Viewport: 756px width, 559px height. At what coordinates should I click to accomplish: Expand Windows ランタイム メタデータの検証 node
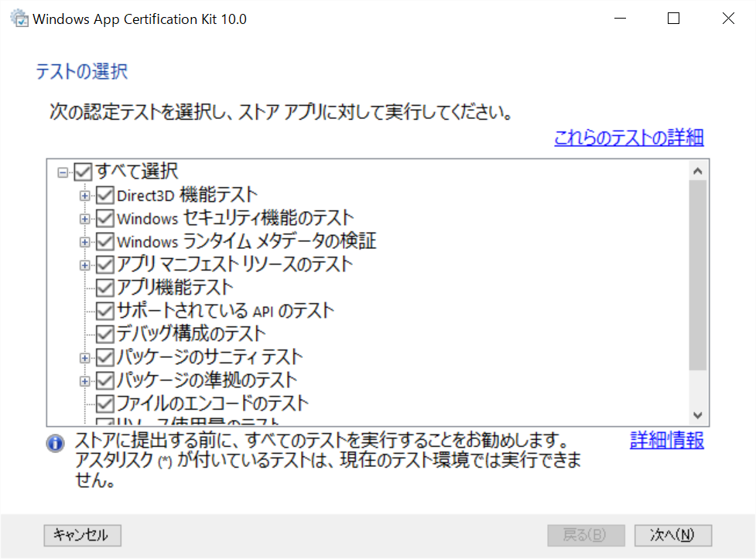(x=85, y=242)
